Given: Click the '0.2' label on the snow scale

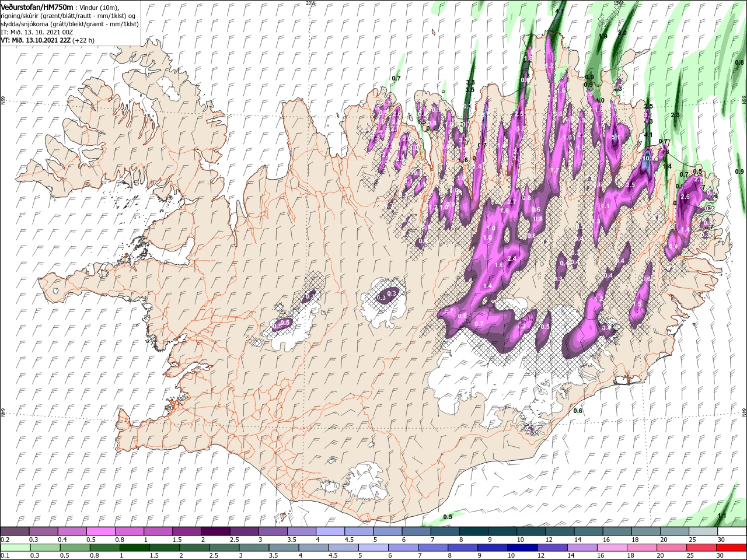Looking at the screenshot, I should click(x=5, y=540).
